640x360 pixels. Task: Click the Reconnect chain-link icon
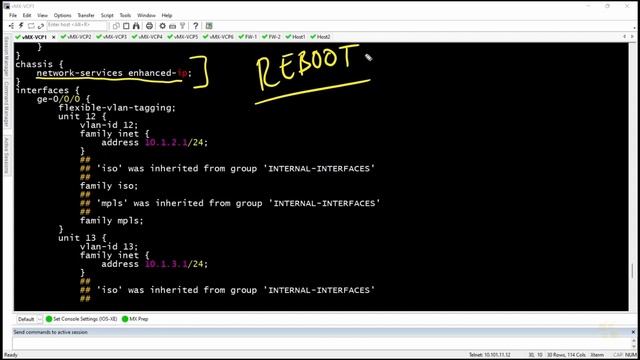40,26
